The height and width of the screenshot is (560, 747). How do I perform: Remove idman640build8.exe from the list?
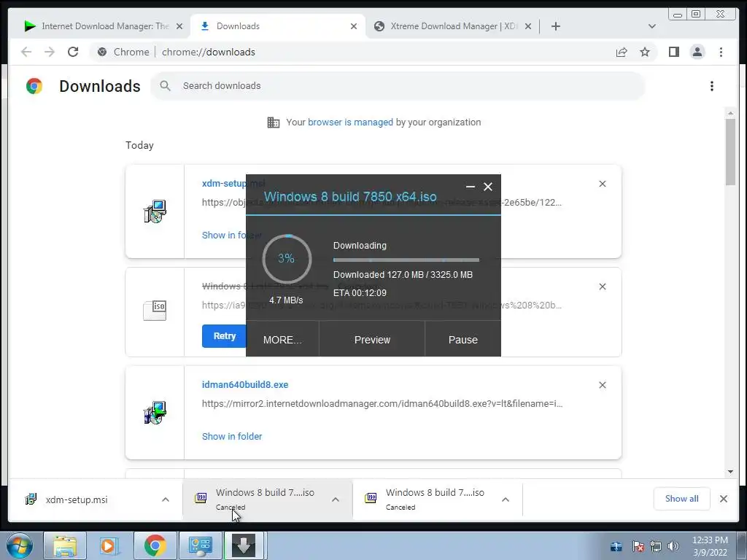[602, 385]
